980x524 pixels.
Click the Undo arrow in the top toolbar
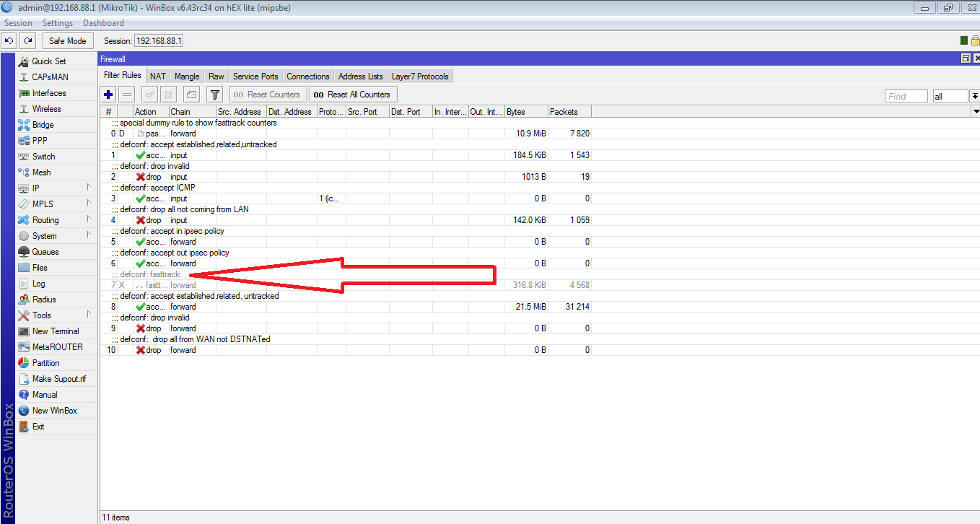coord(9,41)
